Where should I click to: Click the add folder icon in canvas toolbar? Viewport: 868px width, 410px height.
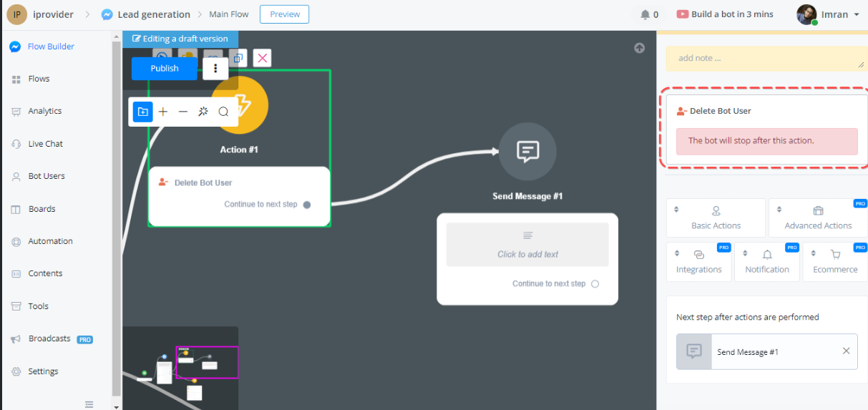142,112
